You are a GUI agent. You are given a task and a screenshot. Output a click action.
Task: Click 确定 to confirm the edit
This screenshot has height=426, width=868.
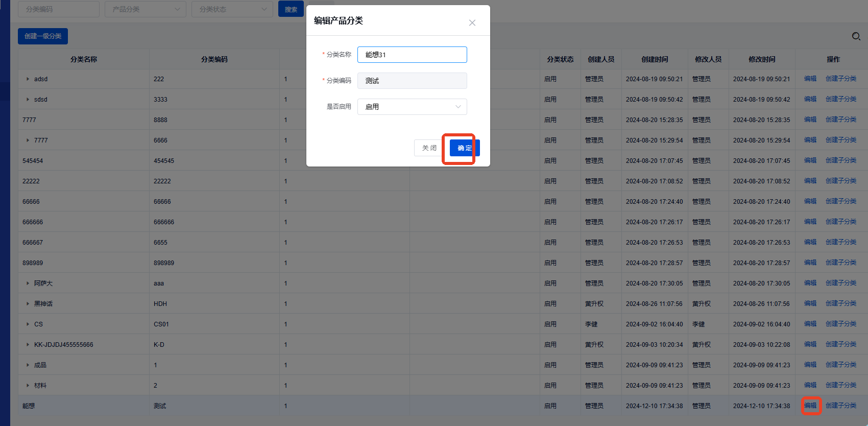[464, 148]
